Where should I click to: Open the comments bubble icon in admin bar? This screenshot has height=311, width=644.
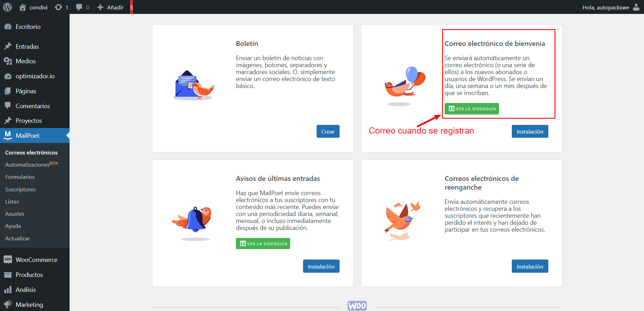pos(79,7)
